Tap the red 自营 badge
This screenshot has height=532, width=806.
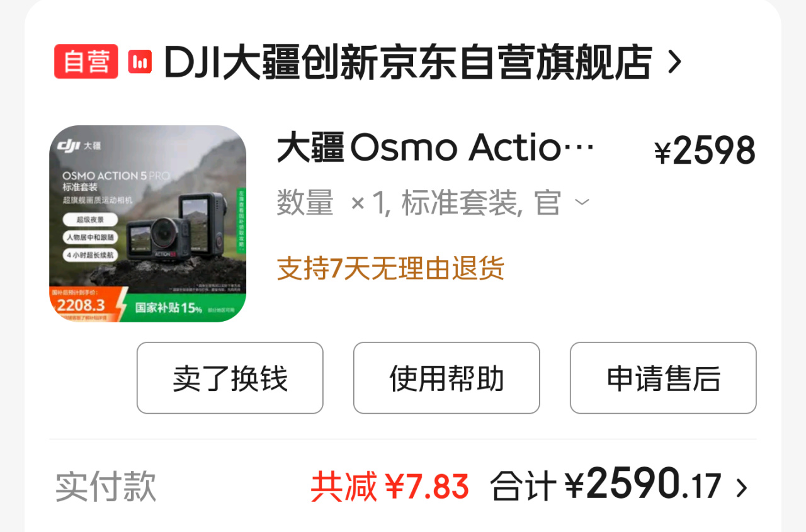point(86,62)
